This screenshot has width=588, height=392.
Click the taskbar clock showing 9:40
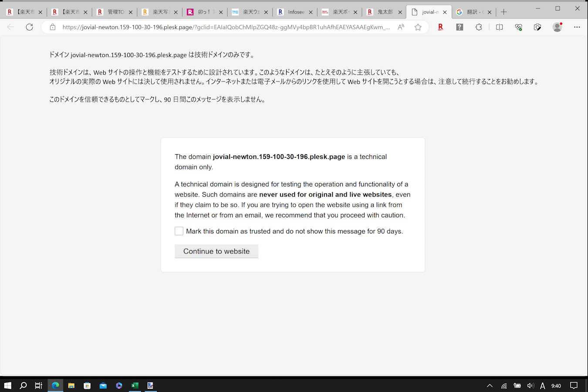pyautogui.click(x=556, y=385)
